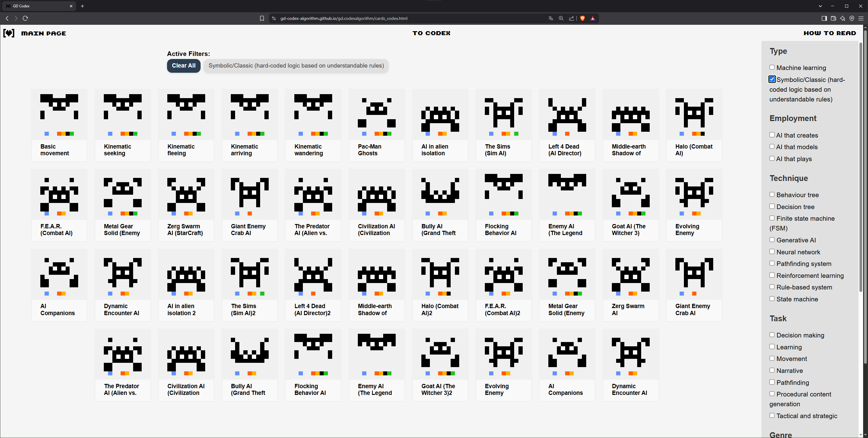Reload the page with refresh icon
868x438 pixels.
point(25,18)
